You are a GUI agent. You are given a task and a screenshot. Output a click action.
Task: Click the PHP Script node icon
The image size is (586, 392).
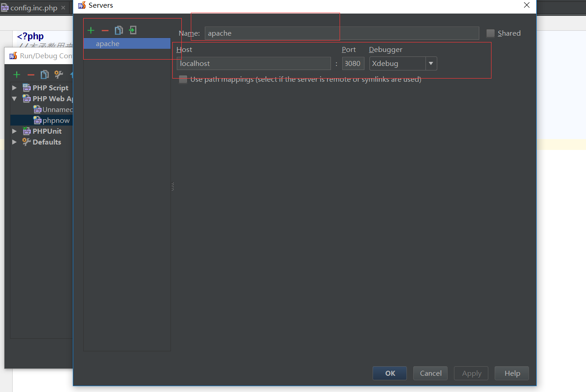click(27, 88)
